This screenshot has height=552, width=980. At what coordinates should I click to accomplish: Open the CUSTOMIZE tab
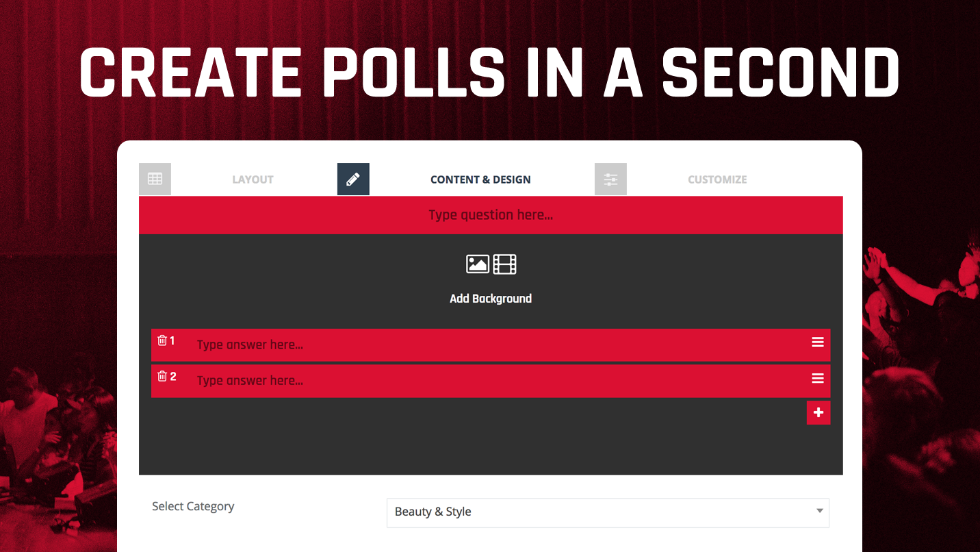click(717, 179)
